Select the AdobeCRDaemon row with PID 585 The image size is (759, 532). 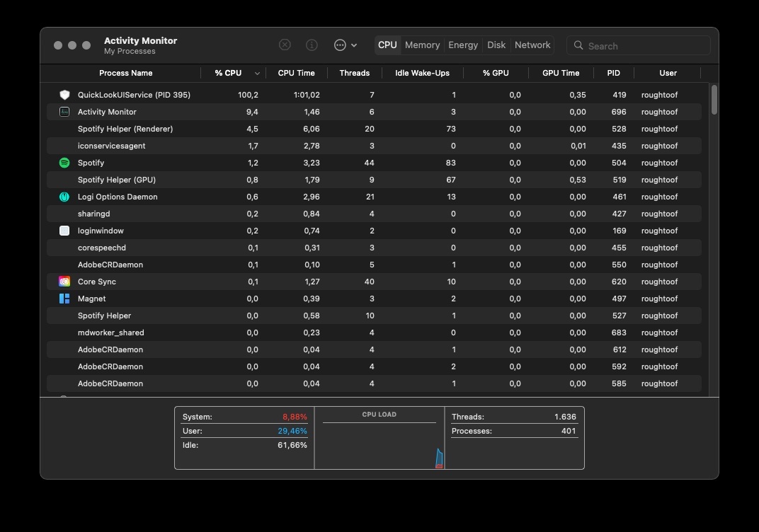click(x=374, y=383)
